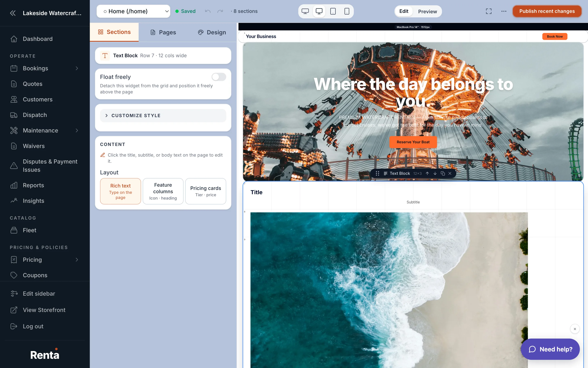Open the Design tab
588x368 pixels.
(212, 32)
